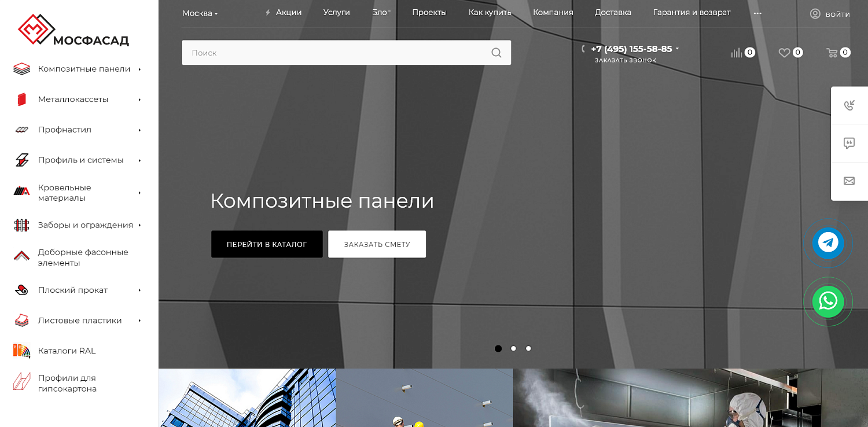
Task: Expand the Композитные панели submenu arrow
Action: pos(139,69)
